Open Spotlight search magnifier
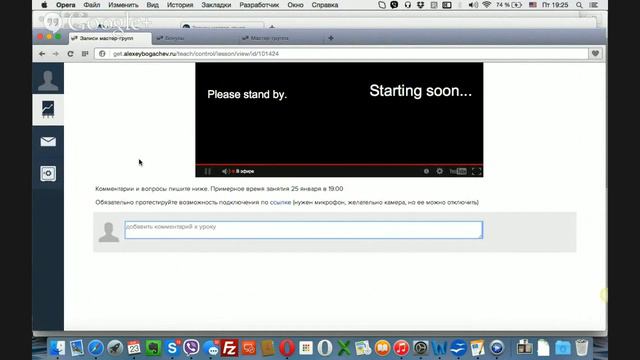 (579, 5)
